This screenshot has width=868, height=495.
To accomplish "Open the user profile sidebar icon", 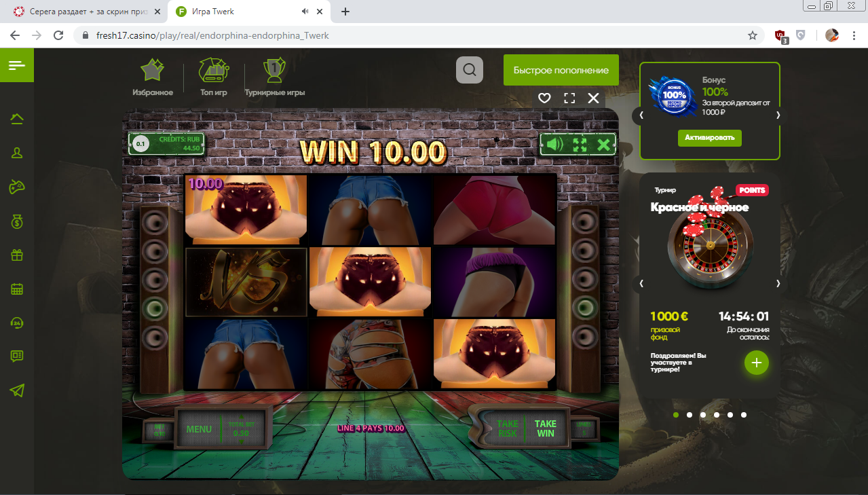I will (x=17, y=153).
